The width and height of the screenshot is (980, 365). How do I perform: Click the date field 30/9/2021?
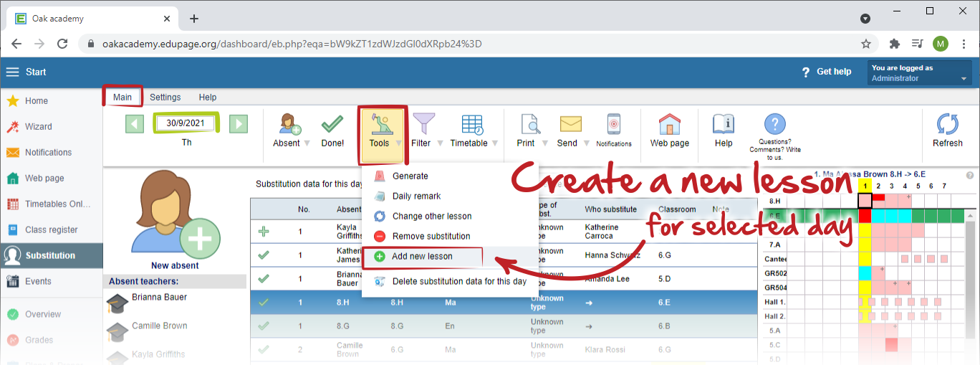coord(186,123)
